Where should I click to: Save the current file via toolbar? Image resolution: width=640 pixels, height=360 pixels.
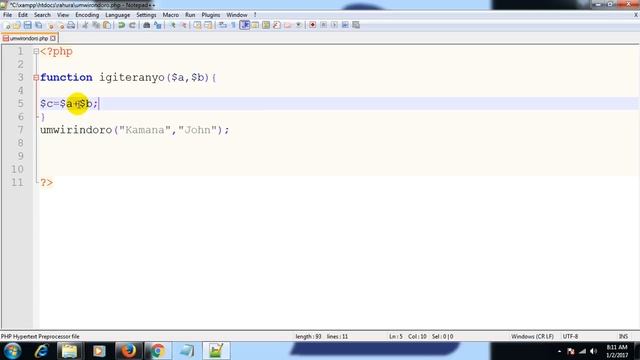coord(27,25)
